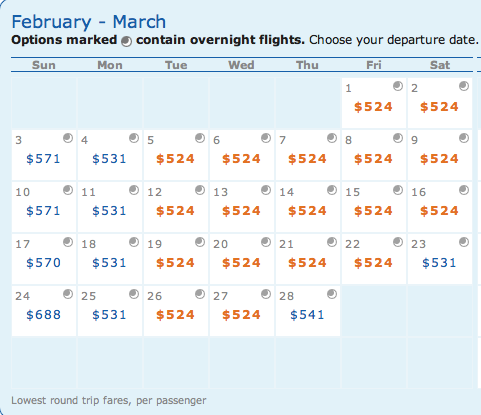Choose $524 fare on February 2
The height and width of the screenshot is (415, 481).
[439, 107]
